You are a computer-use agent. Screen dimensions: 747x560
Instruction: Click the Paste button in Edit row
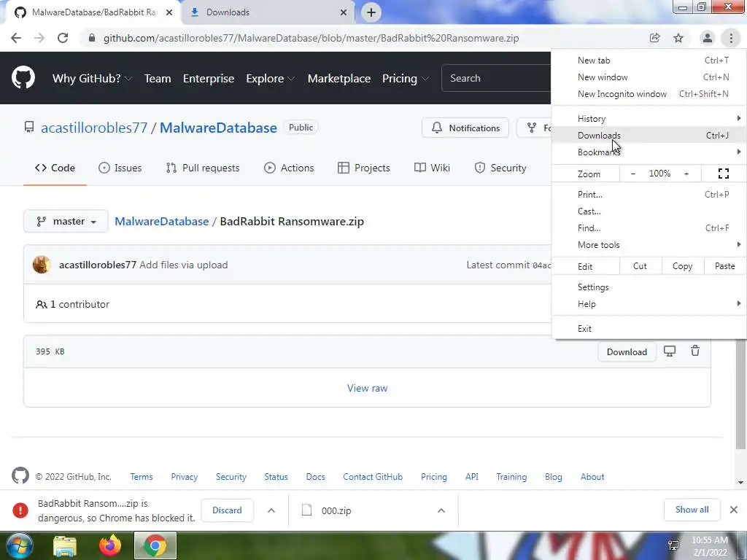coord(724,266)
